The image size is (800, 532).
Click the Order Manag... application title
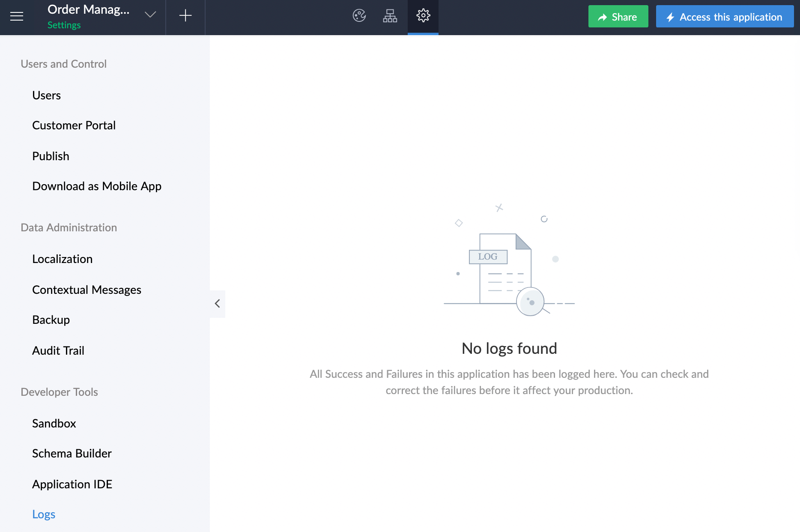tap(88, 9)
